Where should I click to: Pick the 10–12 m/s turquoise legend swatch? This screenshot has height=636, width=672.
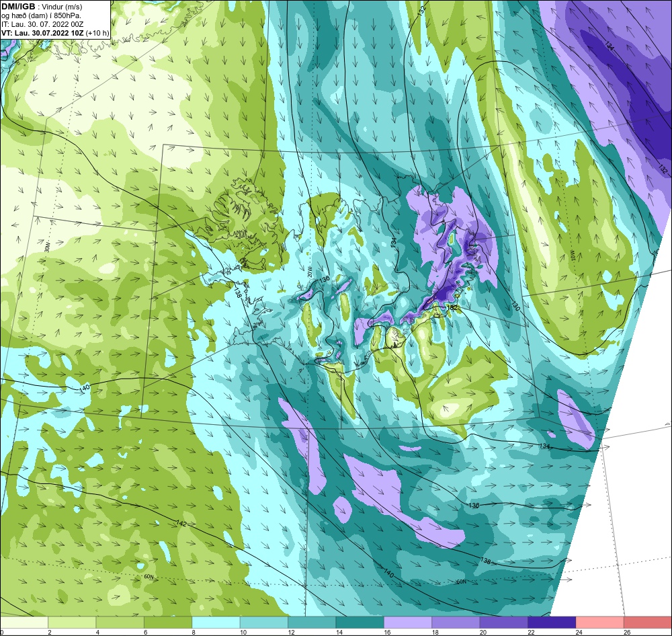264,623
